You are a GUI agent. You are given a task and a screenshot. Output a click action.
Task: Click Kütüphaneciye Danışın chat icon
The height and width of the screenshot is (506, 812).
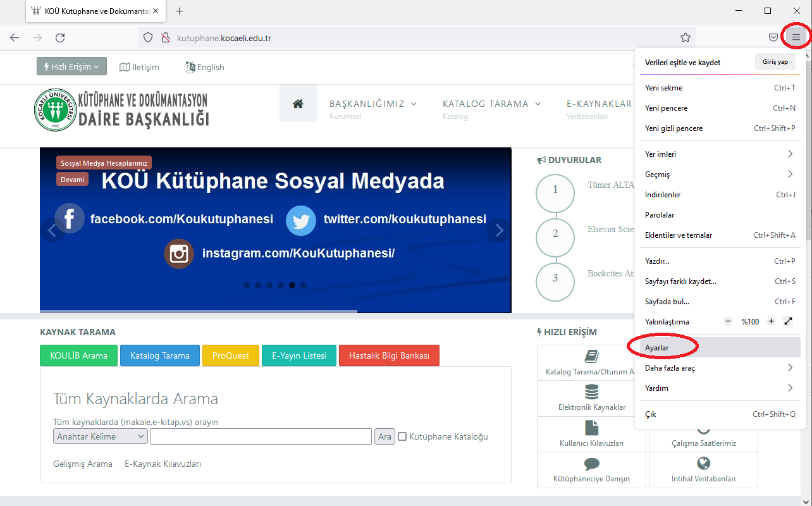point(591,464)
